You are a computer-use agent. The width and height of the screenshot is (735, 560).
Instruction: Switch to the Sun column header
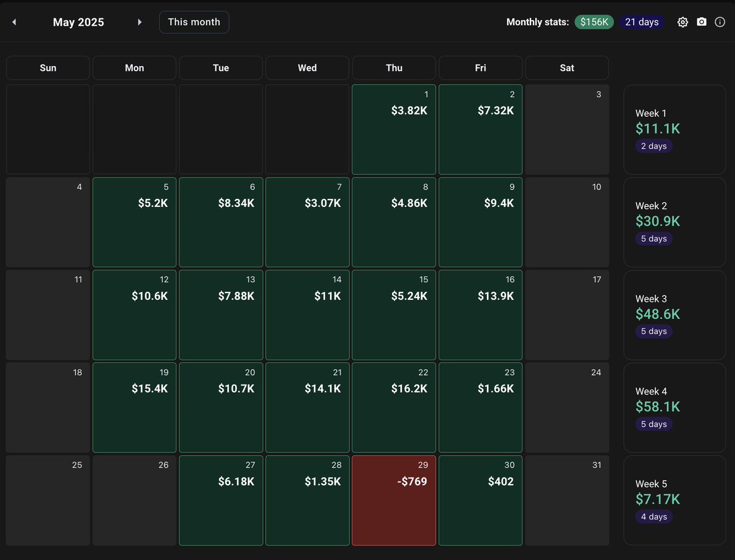(x=48, y=68)
